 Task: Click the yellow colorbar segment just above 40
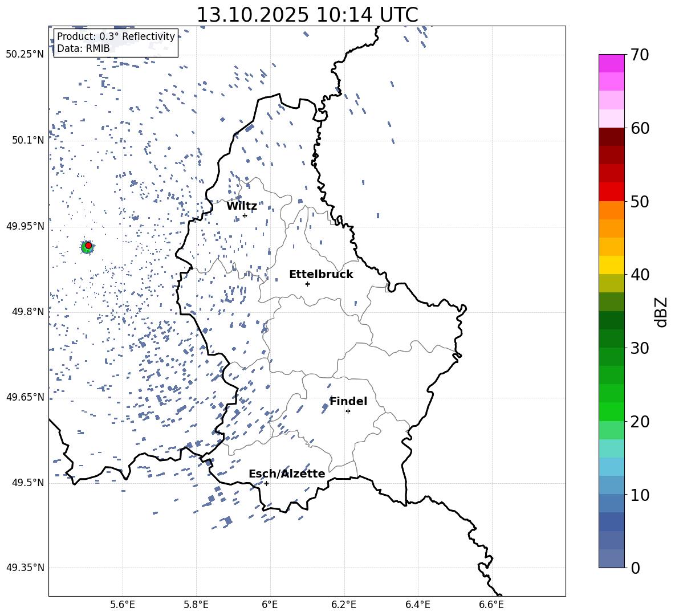pos(611,265)
